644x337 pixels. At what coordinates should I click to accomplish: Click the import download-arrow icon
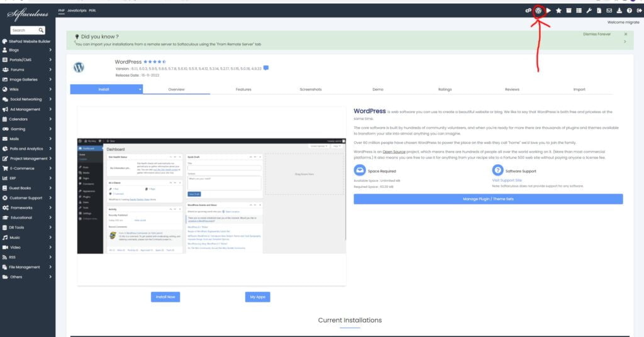pos(619,11)
